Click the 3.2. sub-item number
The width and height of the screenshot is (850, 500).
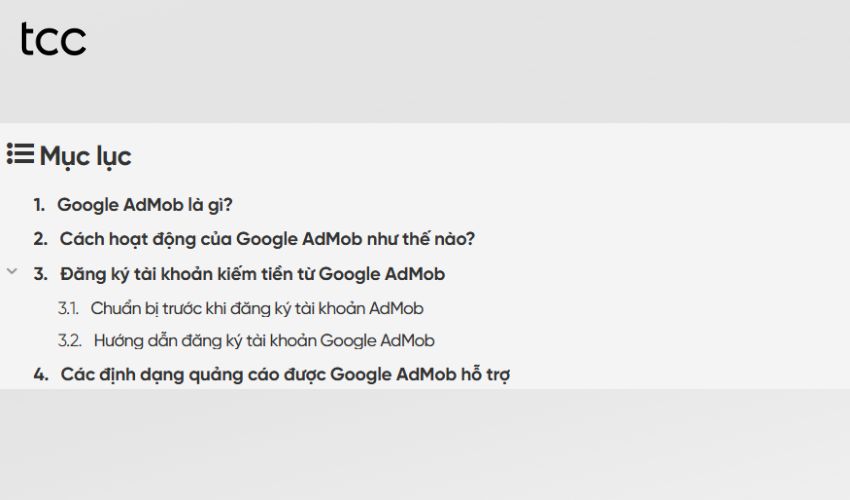click(69, 340)
